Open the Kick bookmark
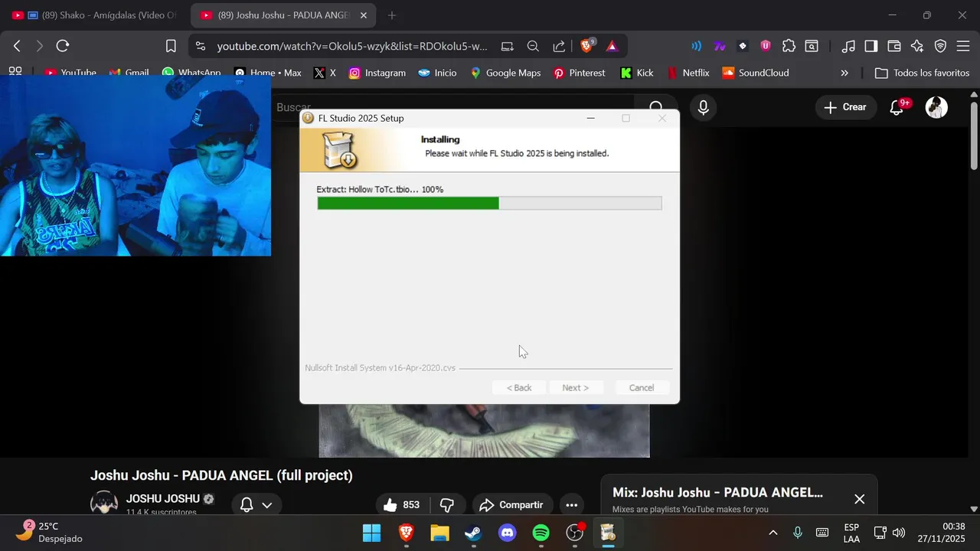The width and height of the screenshot is (980, 551). tap(637, 73)
